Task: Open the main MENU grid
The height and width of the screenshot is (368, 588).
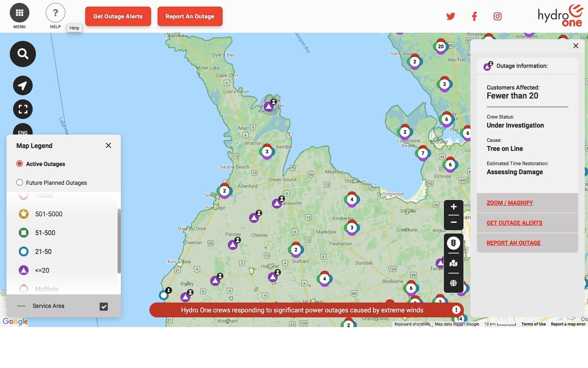Action: tap(20, 13)
